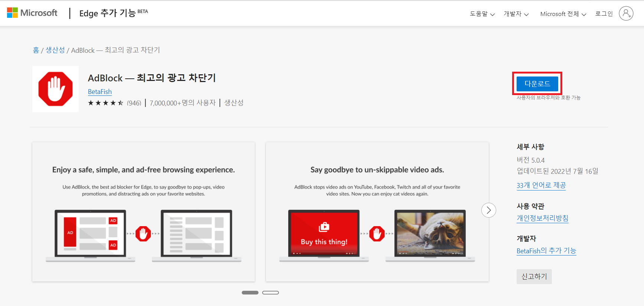Screen dimensions: 644x306
Task: Click the AdBlock stop-hand extension icon
Action: click(55, 89)
